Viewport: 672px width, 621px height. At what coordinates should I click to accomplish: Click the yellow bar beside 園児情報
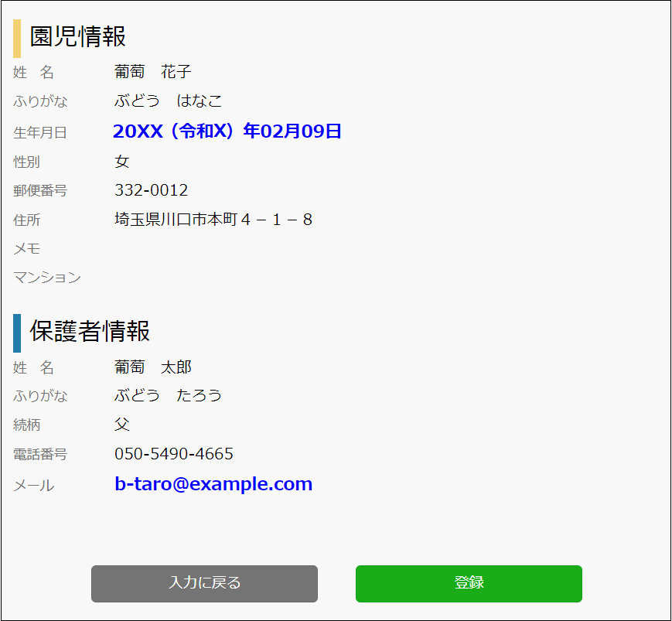pos(17,39)
